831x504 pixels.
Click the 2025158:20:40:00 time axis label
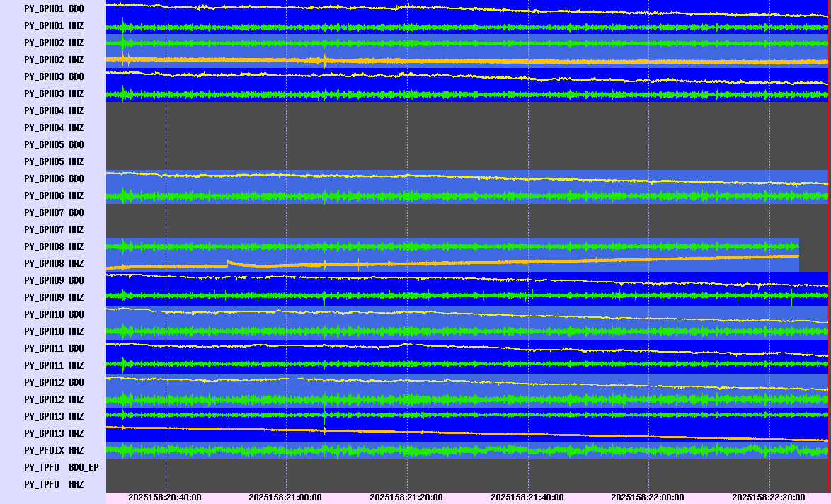coord(165,498)
